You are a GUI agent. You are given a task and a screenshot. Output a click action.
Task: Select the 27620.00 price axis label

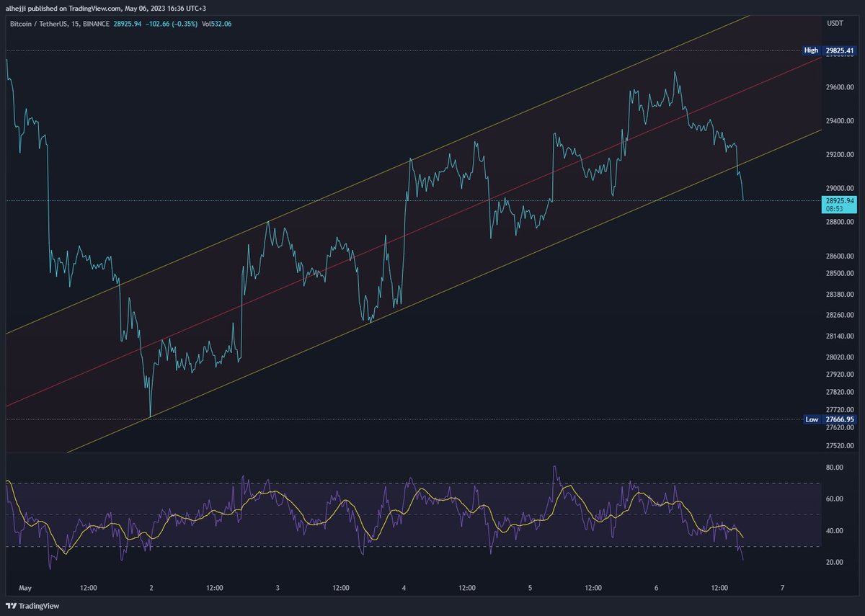[840, 428]
